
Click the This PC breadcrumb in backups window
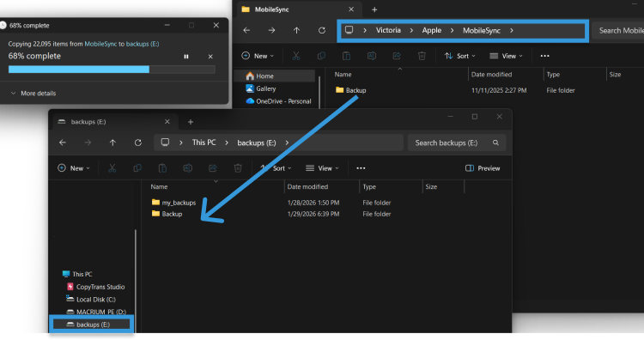click(204, 143)
